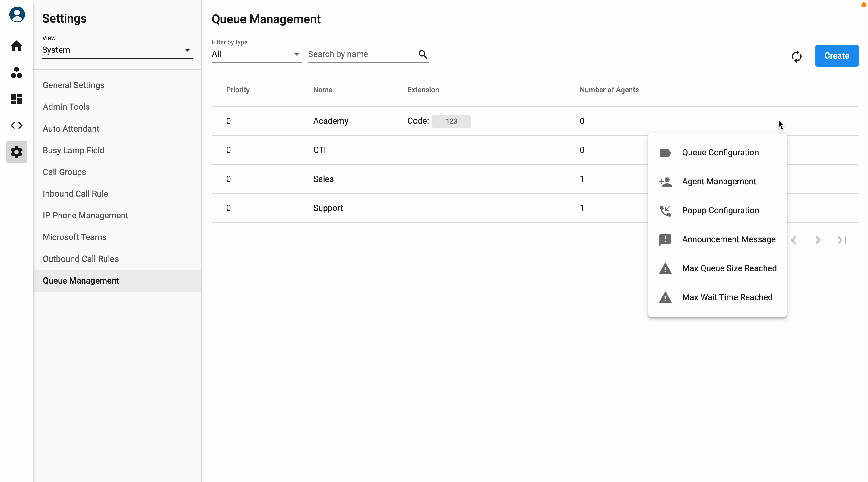This screenshot has height=482, width=868.
Task: Open the three-dots groups icon in sidebar
Action: coord(17,72)
